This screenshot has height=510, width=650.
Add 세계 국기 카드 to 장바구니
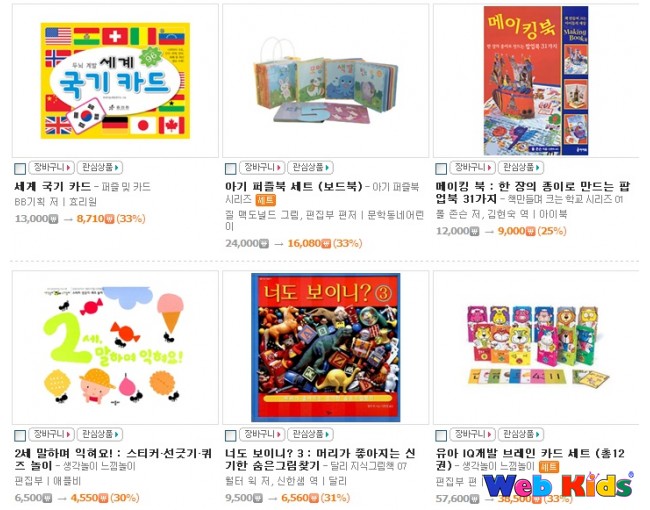(x=51, y=168)
